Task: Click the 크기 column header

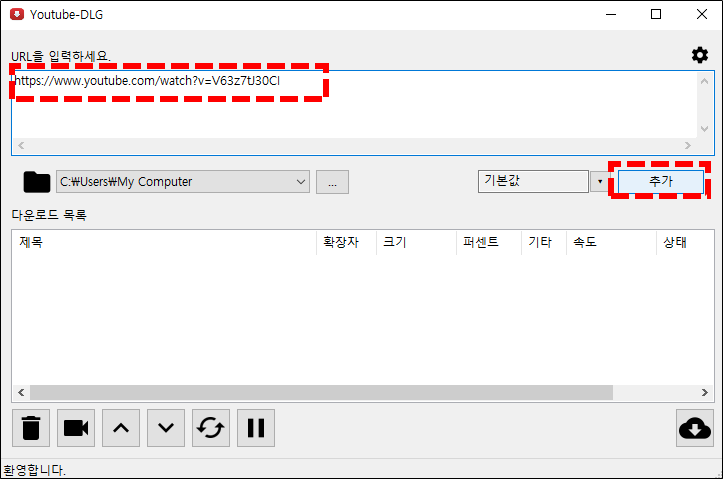Action: (x=416, y=242)
